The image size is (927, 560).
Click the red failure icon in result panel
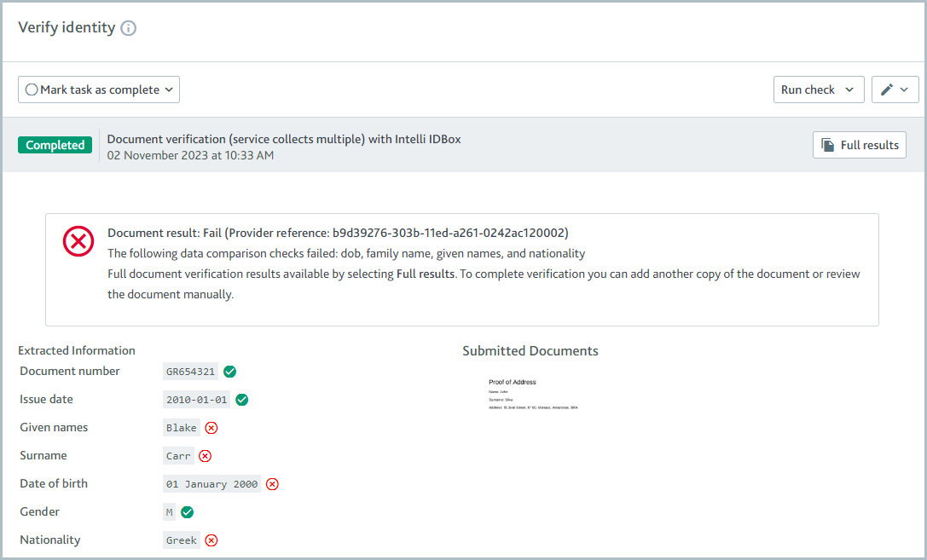(x=78, y=241)
